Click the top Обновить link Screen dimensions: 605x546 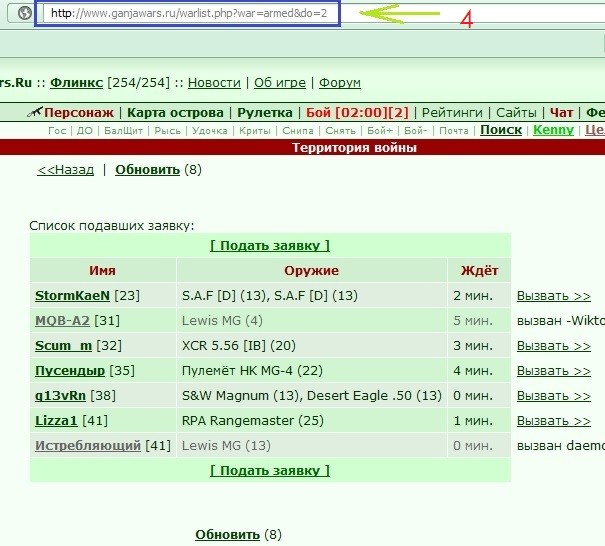pos(147,170)
